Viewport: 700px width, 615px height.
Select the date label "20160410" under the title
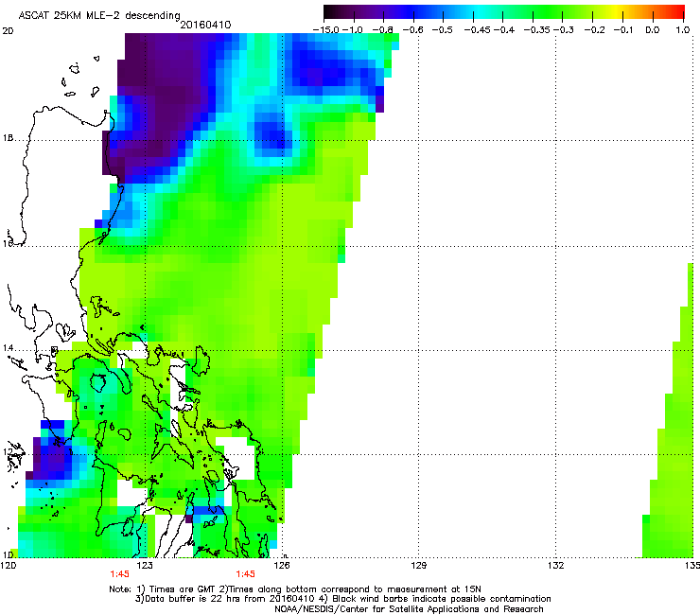205,25
